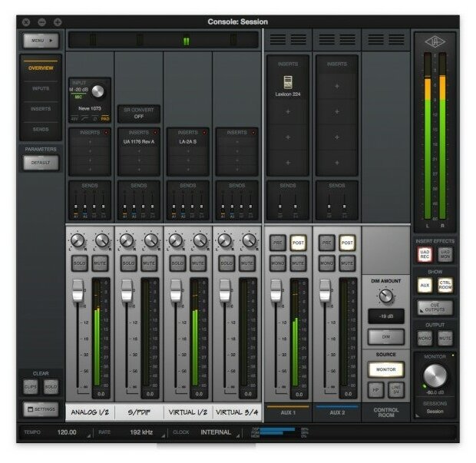Image resolution: width=476 pixels, height=463 pixels.
Task: Expand the CUE OUTPUTS popover
Action: [435, 307]
